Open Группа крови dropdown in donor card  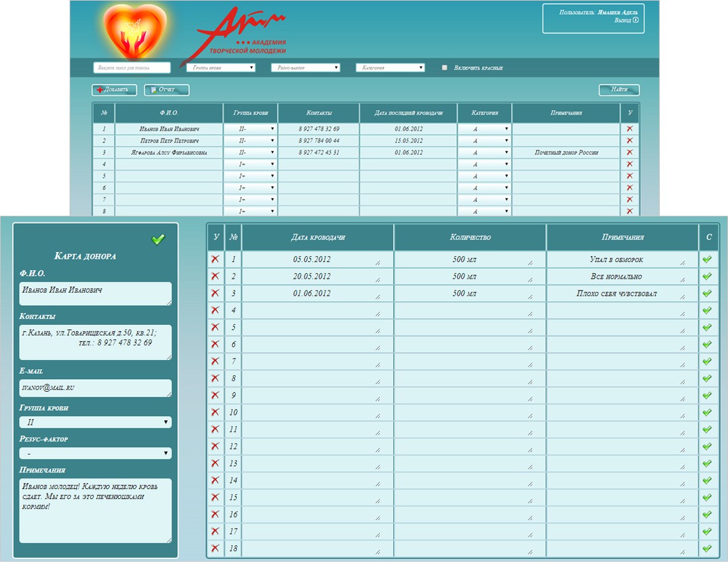click(x=95, y=422)
